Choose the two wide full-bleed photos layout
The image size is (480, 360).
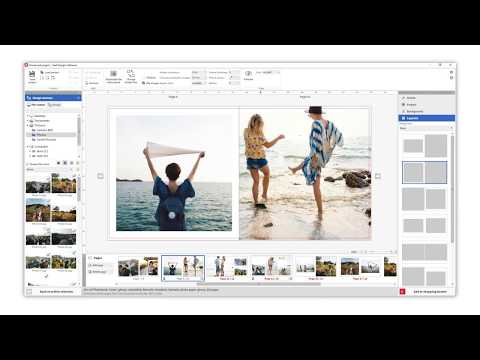click(425, 252)
